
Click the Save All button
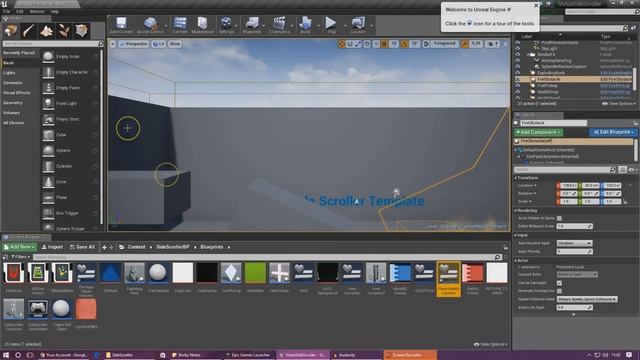(82, 247)
